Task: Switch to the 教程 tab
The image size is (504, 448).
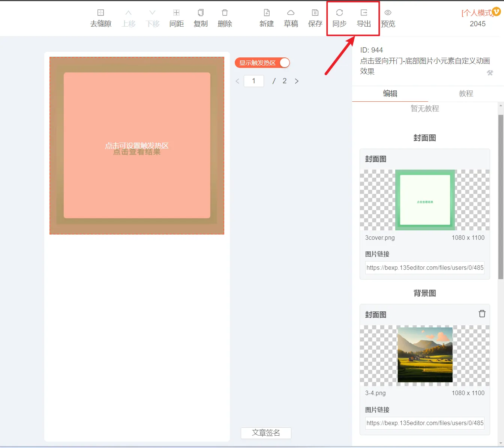Action: [x=466, y=93]
